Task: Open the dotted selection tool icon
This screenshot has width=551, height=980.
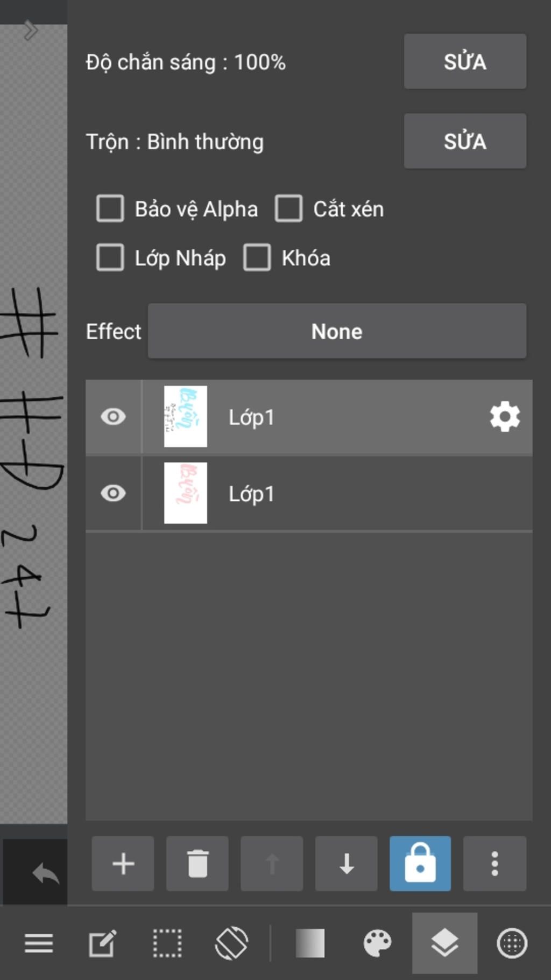Action: pos(167,943)
